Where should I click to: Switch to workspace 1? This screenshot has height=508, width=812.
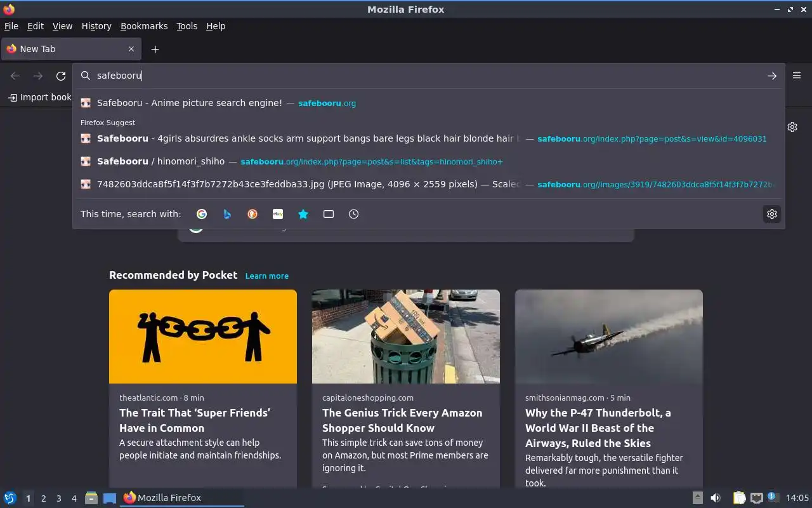click(28, 498)
